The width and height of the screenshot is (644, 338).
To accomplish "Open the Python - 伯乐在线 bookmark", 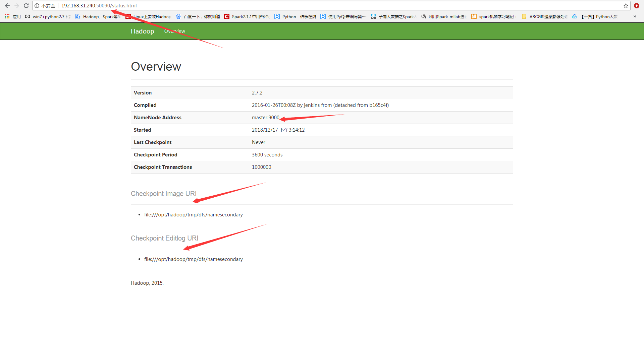I will pos(295,16).
